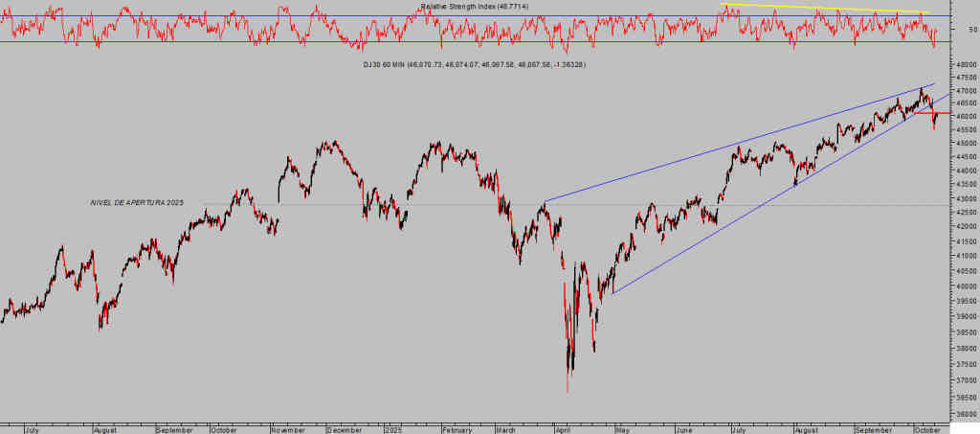The height and width of the screenshot is (434, 980).
Task: Click the RSI 50 level axis label
Action: pyautogui.click(x=971, y=30)
